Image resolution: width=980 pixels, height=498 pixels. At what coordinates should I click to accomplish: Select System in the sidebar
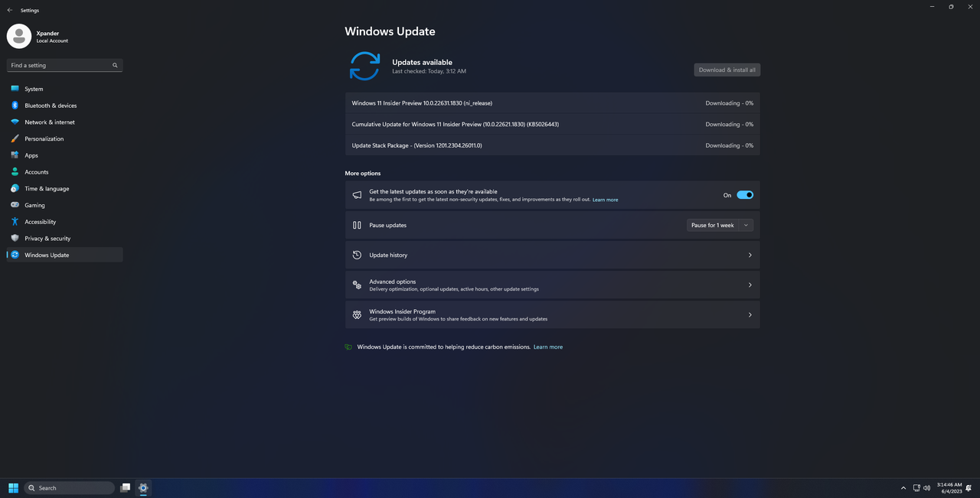[65, 89]
